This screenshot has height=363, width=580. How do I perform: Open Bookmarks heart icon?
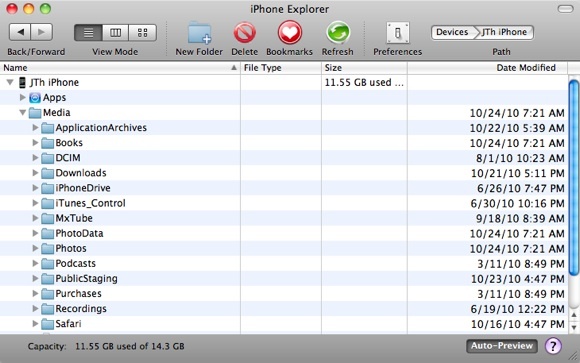click(290, 33)
